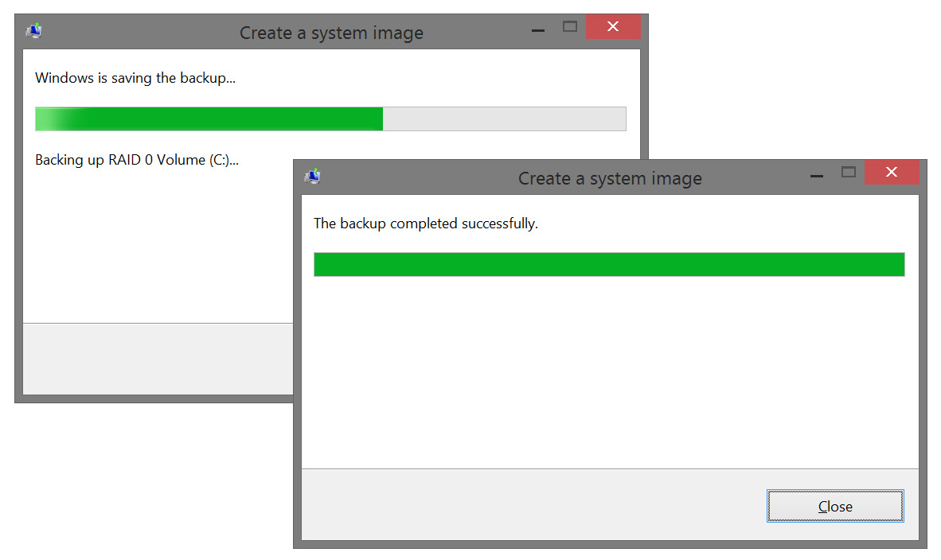
Task: Click 'Backing up RAID 0 Volume (C:)...' text
Action: (x=137, y=160)
